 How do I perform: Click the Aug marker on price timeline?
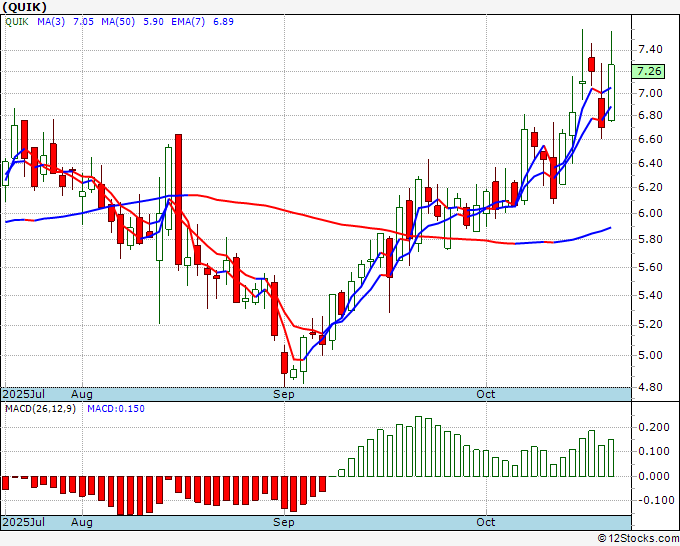(x=82, y=394)
